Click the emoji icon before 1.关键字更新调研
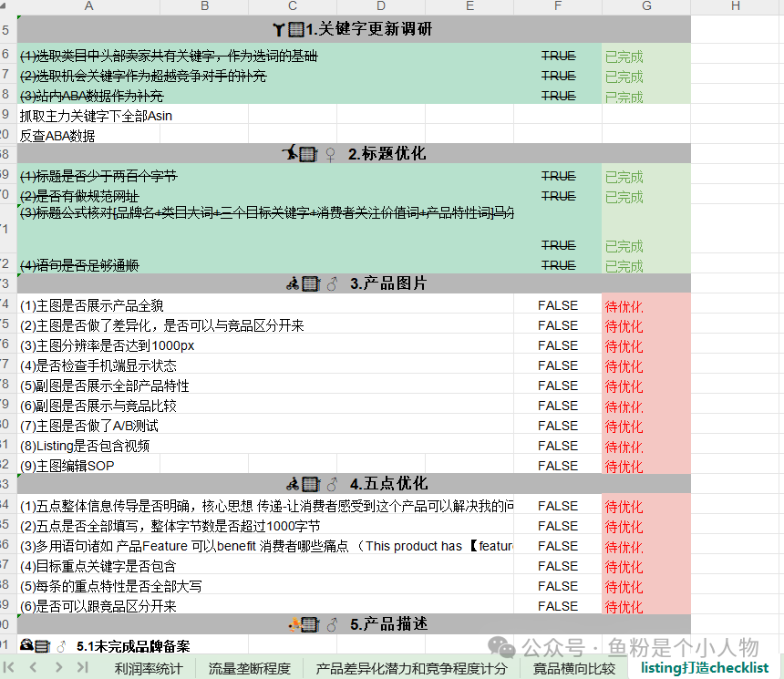The image size is (784, 679). 289,29
